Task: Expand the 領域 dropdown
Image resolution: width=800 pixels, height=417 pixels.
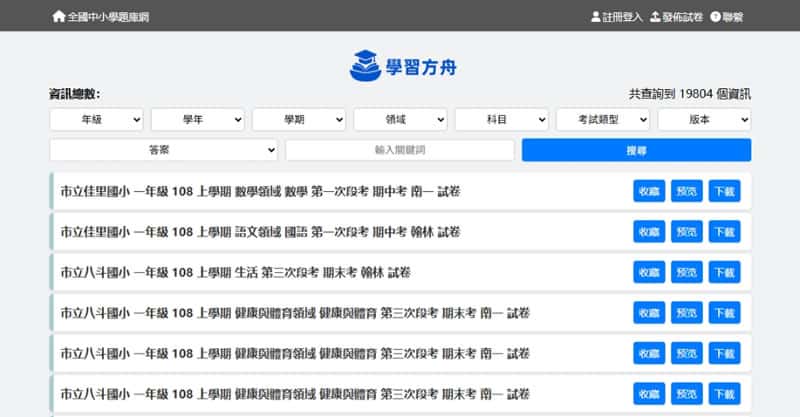Action: [400, 119]
